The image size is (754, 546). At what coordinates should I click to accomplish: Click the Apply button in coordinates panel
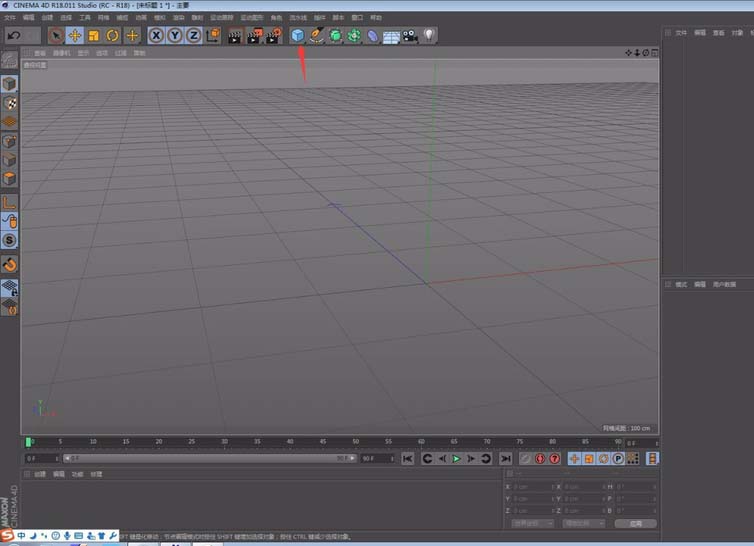click(635, 523)
